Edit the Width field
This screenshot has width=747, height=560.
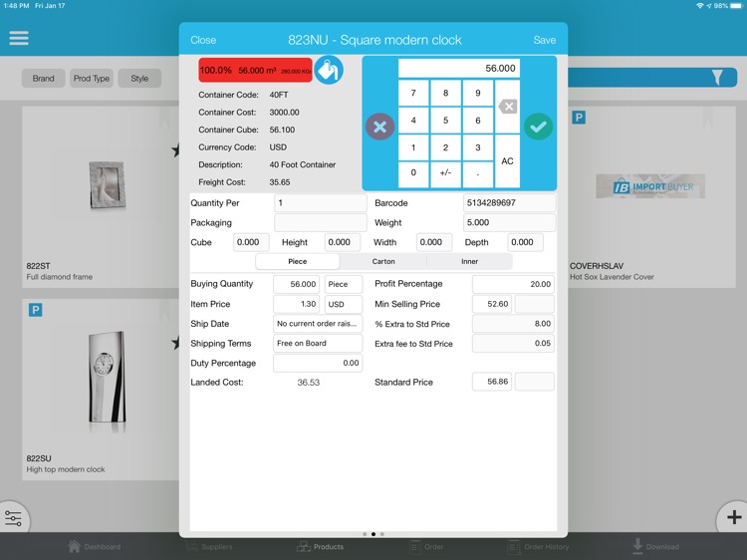(x=434, y=242)
